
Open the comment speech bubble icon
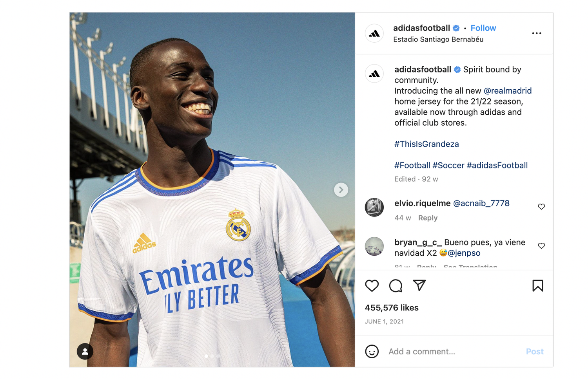[396, 286]
